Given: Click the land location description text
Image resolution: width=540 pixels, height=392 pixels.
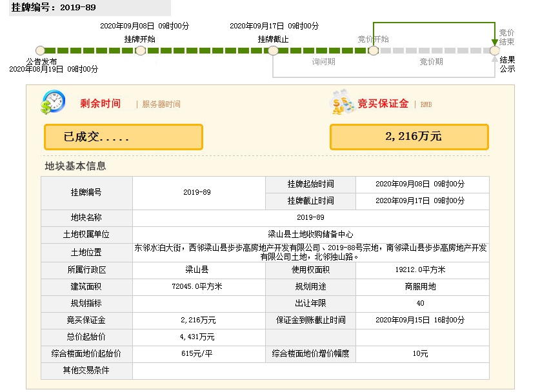Looking at the screenshot, I should 310,252.
